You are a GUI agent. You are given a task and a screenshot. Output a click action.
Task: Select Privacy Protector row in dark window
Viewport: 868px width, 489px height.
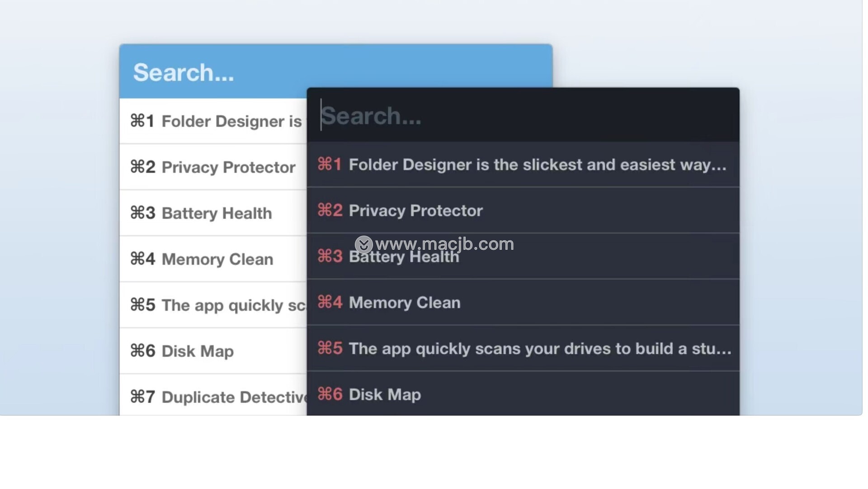tap(523, 210)
